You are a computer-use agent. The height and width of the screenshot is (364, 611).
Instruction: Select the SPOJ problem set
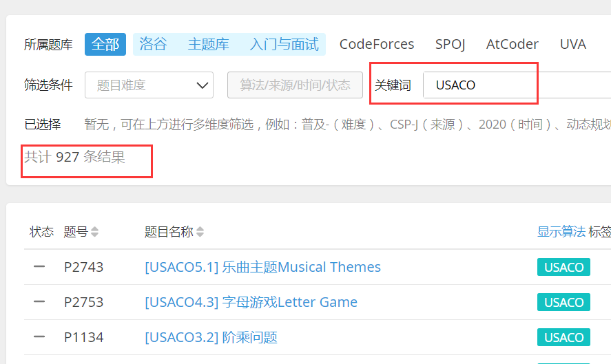(450, 44)
